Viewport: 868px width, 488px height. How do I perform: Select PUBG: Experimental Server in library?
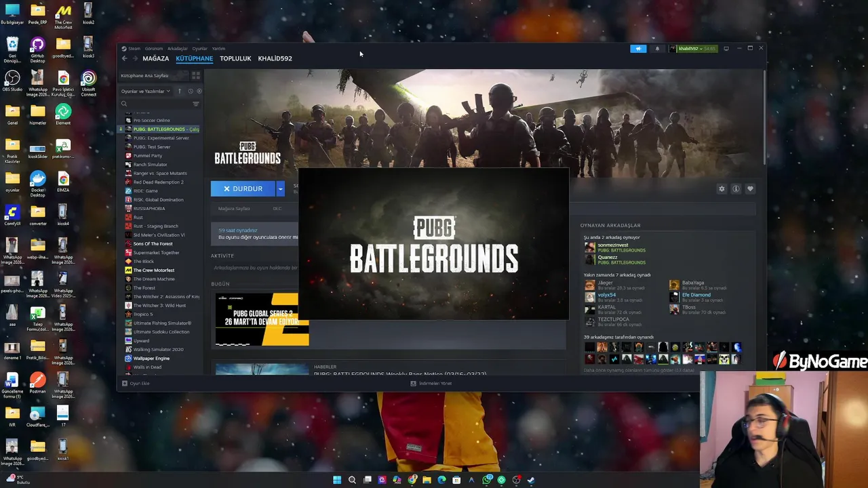click(161, 138)
